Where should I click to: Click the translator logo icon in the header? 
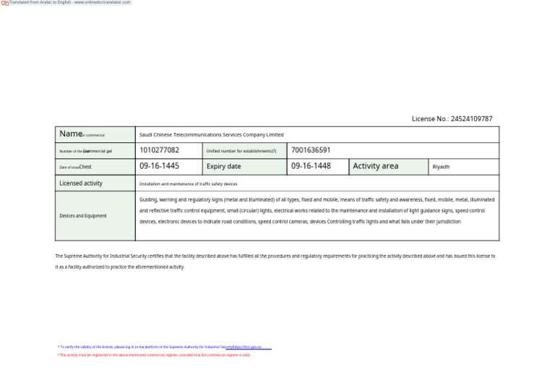pos(4,3)
